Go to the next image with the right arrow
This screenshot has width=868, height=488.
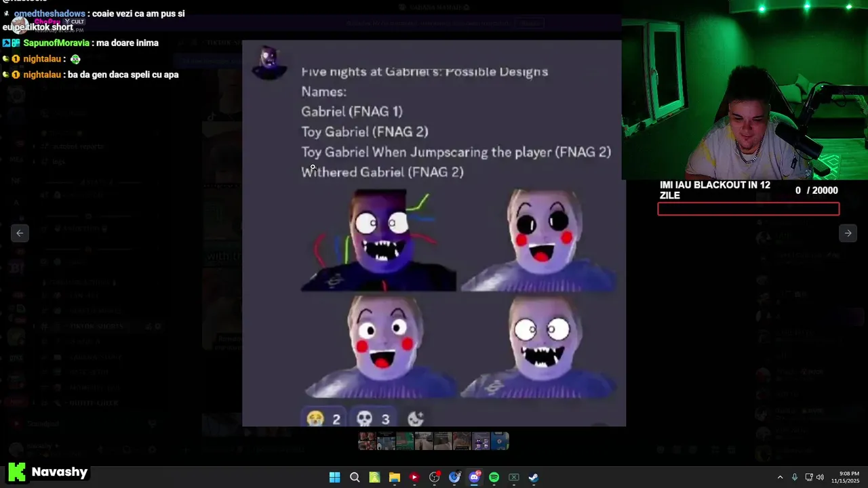848,233
